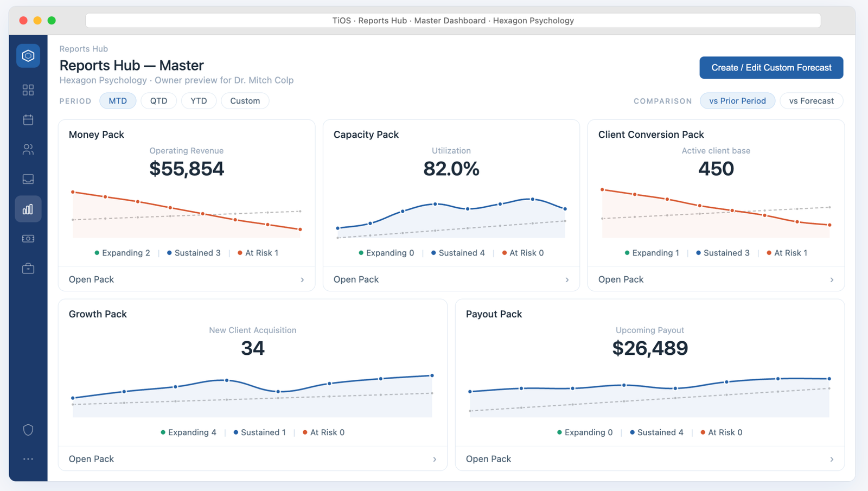Screen dimensions: 868x491
Task: Open the briefcase icon in sidebar
Action: (x=28, y=269)
